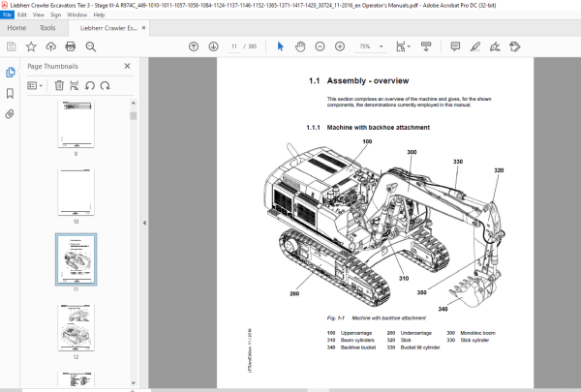Image resolution: width=581 pixels, height=392 pixels.
Task: Click the upload to cloud icon
Action: [50, 46]
